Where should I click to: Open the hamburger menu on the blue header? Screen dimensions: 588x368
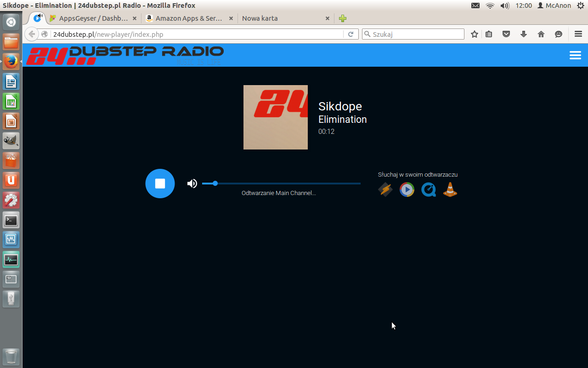[575, 55]
